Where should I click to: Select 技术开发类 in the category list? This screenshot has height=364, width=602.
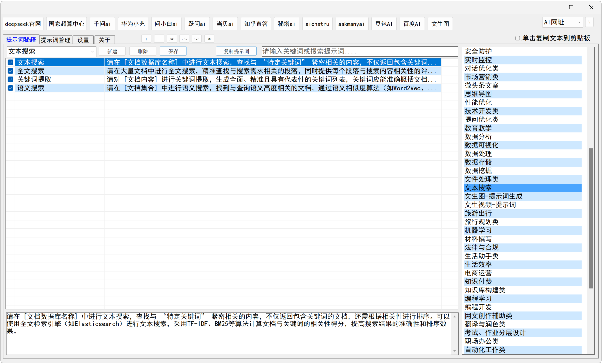(x=522, y=111)
